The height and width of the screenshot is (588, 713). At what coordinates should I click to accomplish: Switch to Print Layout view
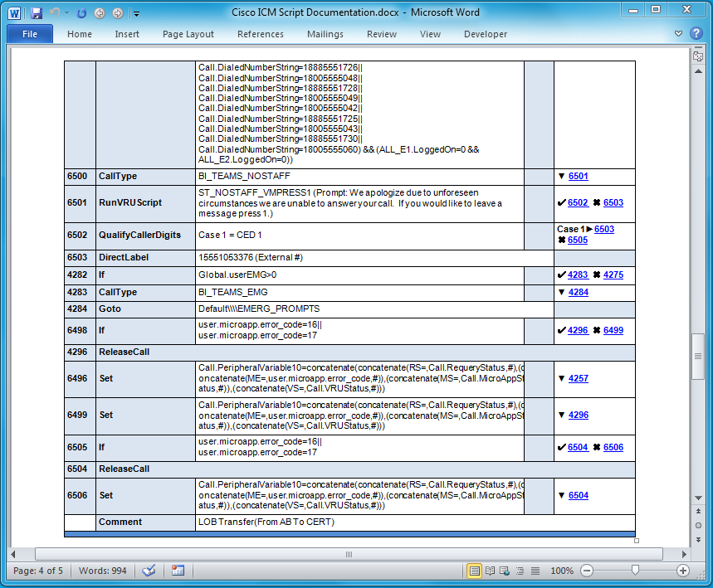pos(474,571)
